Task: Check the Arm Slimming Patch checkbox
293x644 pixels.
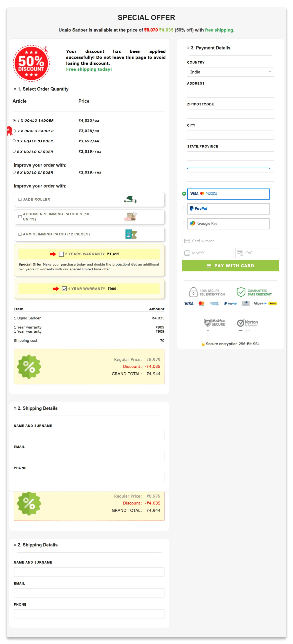Action: [20, 234]
